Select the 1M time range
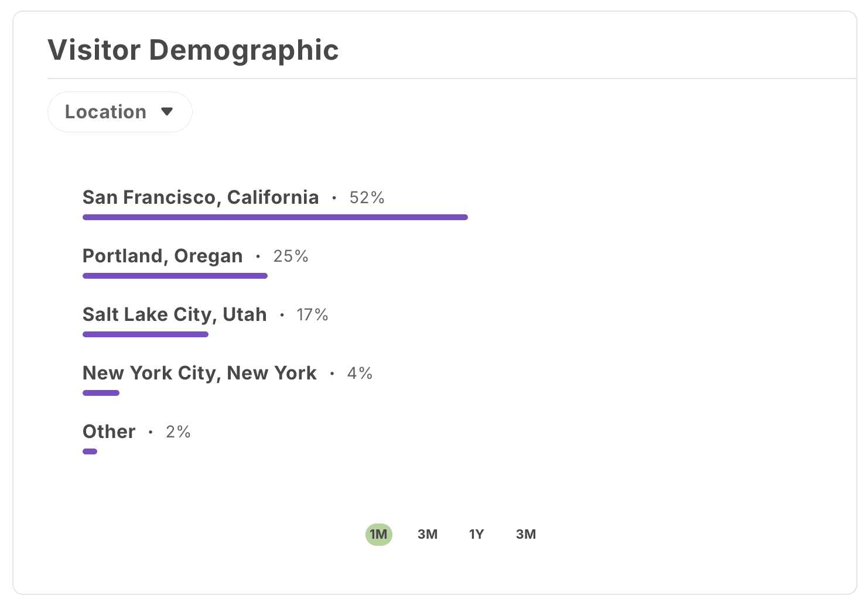This screenshot has height=609, width=868. [378, 534]
